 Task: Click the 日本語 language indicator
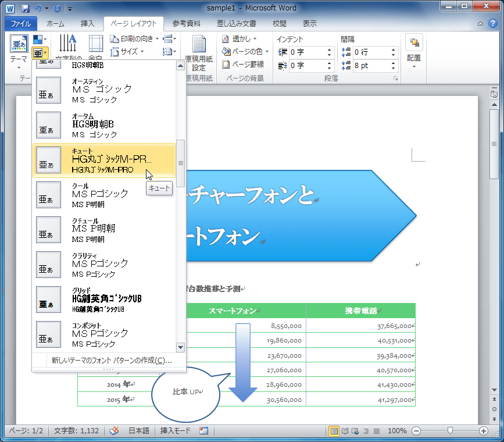(139, 431)
